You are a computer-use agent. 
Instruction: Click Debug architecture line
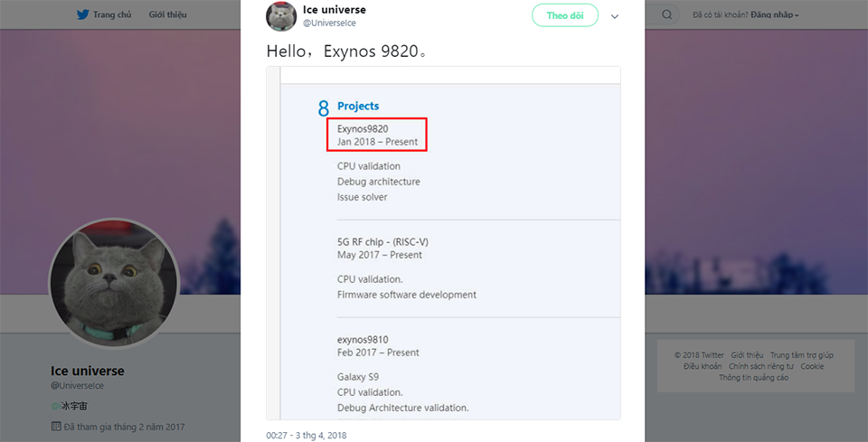click(x=379, y=182)
